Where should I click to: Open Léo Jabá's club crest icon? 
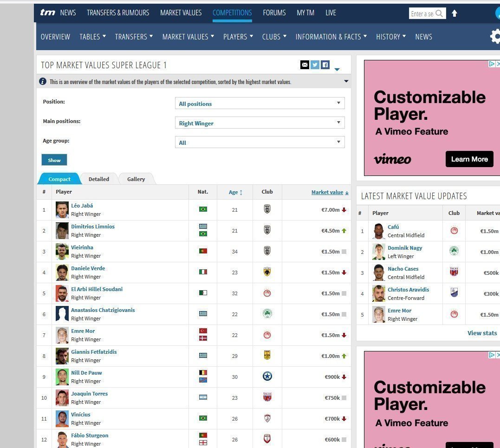click(267, 209)
